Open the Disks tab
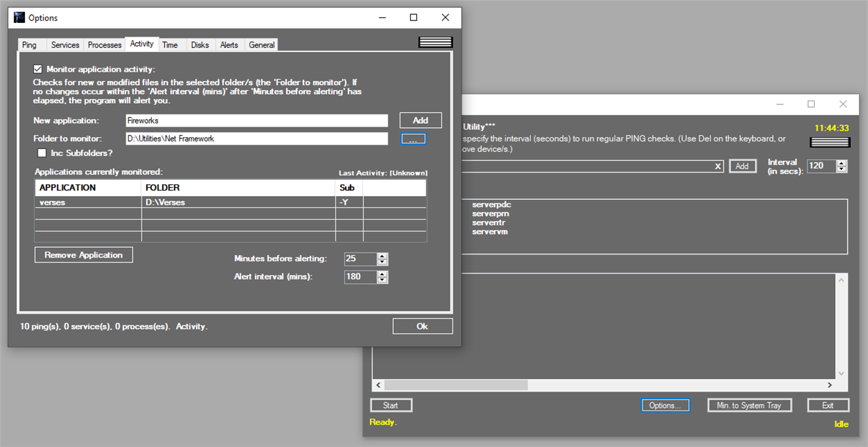The width and height of the screenshot is (868, 447). click(x=200, y=45)
